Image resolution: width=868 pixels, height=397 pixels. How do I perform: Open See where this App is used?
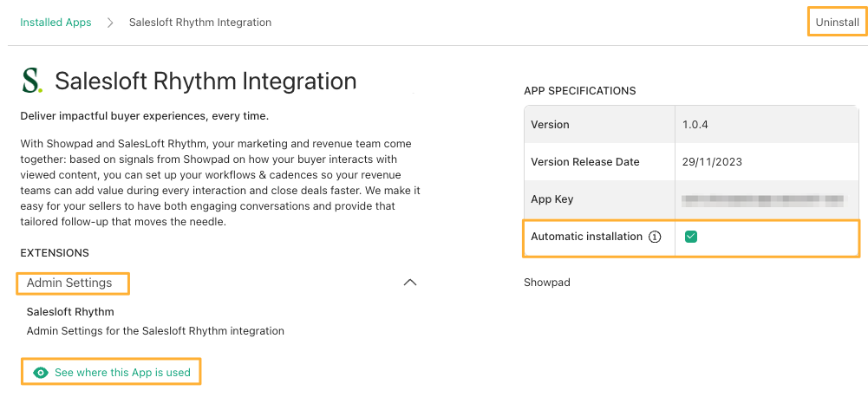click(122, 373)
